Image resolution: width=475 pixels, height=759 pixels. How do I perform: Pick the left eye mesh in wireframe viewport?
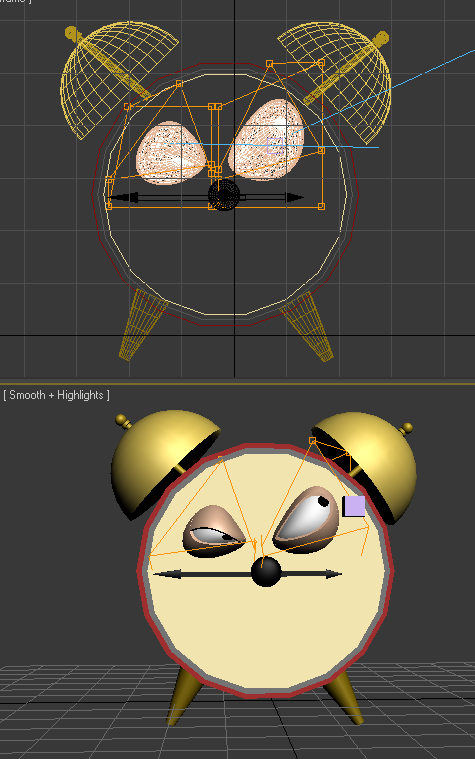pos(171,152)
